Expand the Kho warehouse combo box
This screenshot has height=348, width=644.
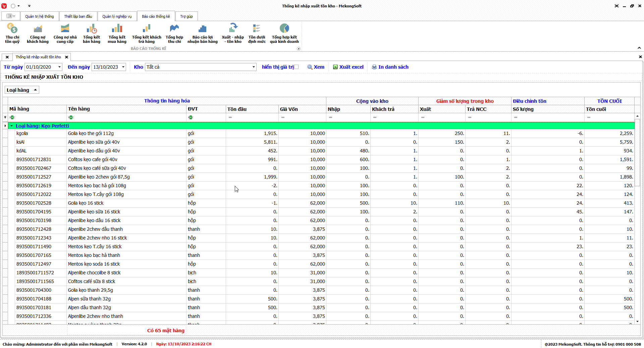tap(253, 67)
